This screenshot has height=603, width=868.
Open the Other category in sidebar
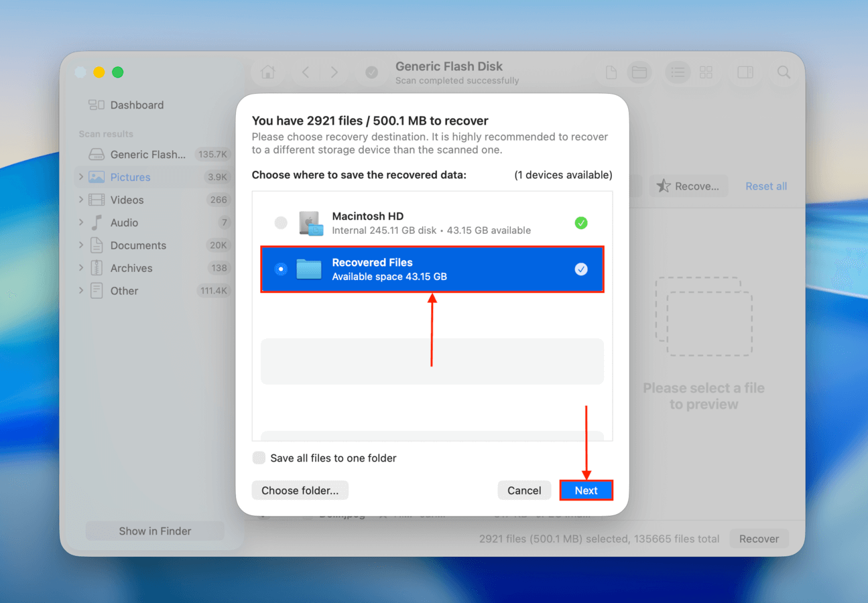124,290
